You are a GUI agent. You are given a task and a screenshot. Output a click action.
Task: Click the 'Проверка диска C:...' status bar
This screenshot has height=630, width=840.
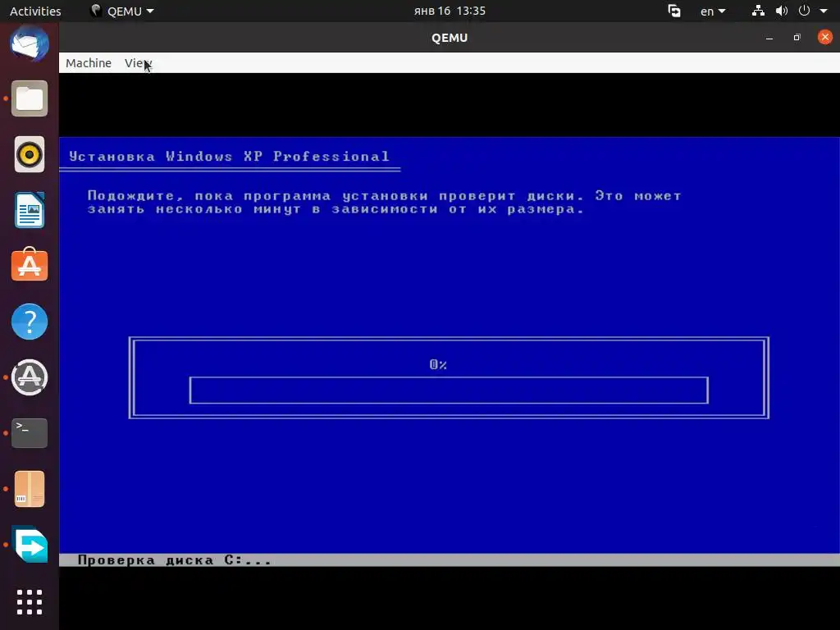coord(449,559)
